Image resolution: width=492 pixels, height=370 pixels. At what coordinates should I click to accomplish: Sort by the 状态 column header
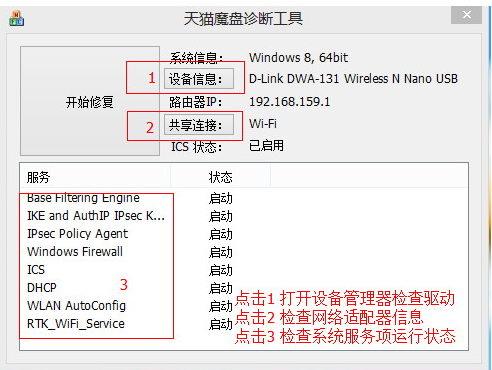(220, 177)
